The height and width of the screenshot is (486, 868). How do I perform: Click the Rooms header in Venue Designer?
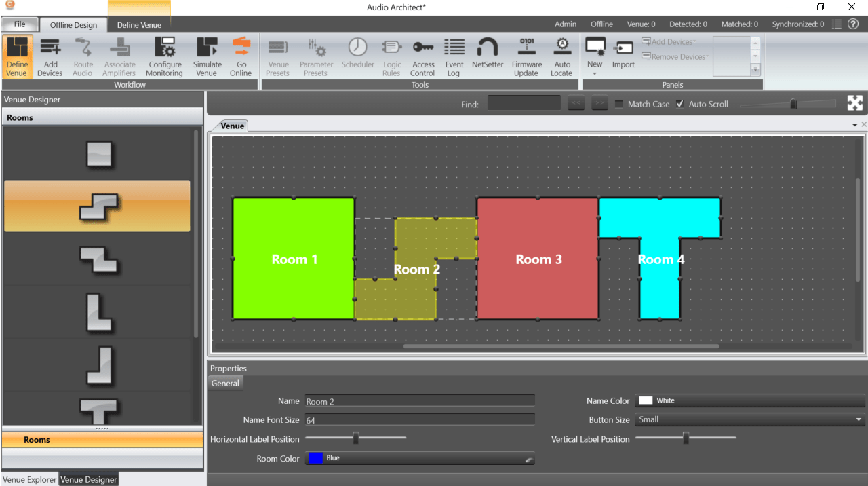pyautogui.click(x=102, y=117)
